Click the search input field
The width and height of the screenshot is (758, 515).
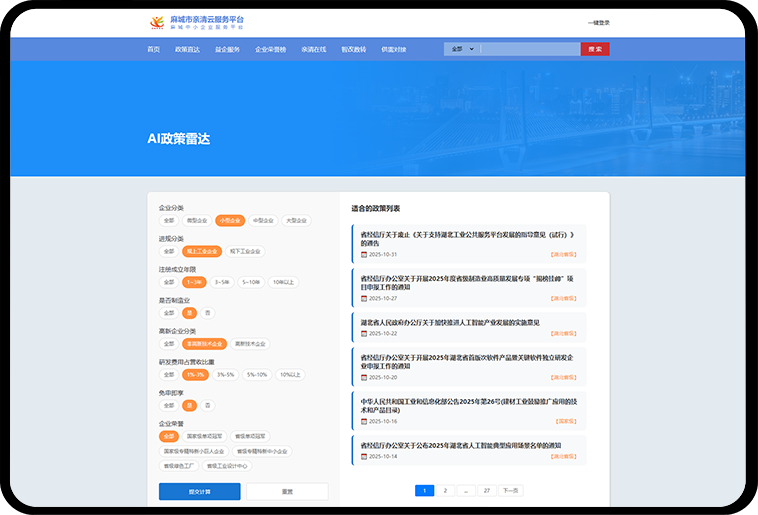[x=529, y=49]
